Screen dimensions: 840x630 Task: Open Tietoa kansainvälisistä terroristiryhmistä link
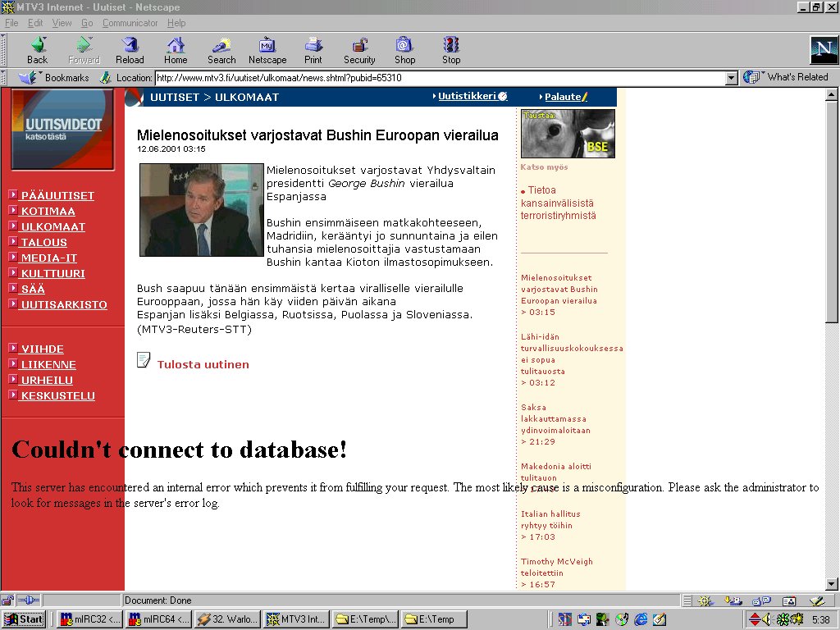tap(558, 203)
